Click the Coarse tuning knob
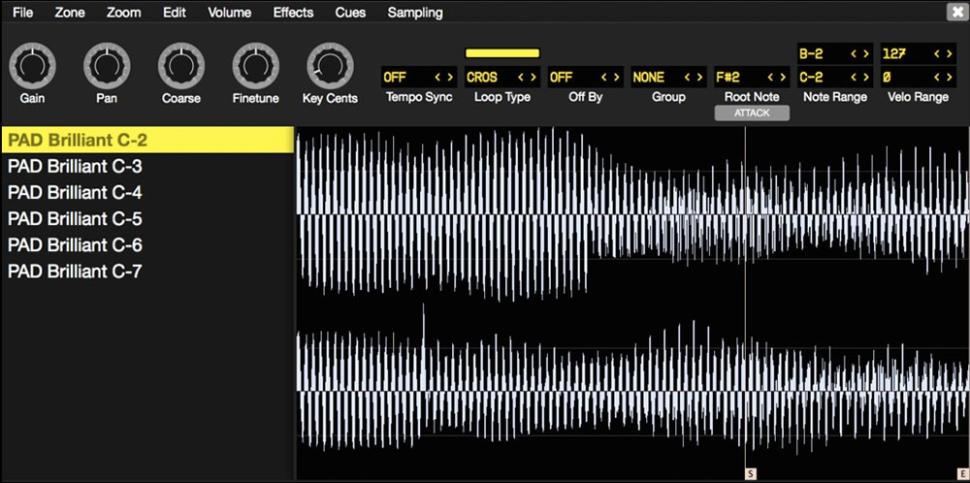The width and height of the screenshot is (970, 483). click(x=181, y=66)
